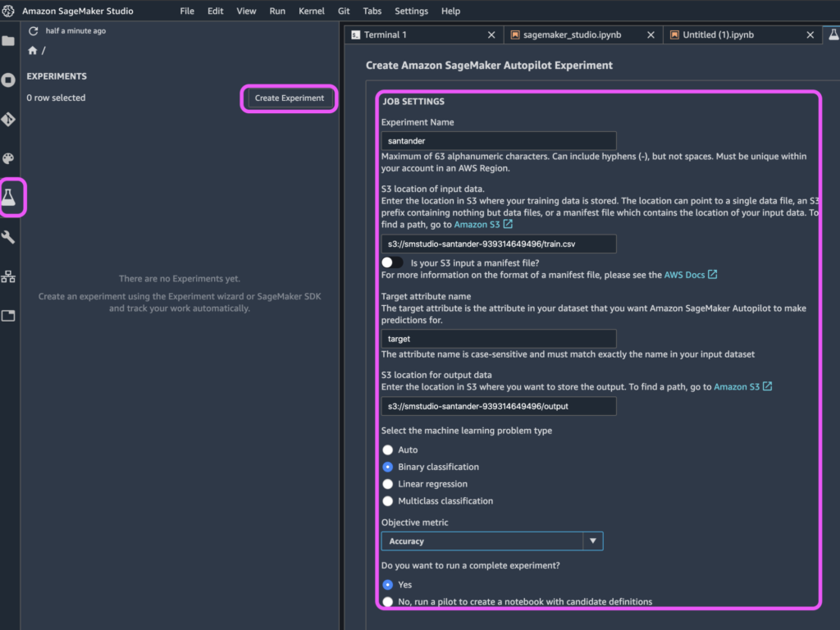Click the Create Experiment button
Screen dimensions: 840x630
(x=290, y=98)
